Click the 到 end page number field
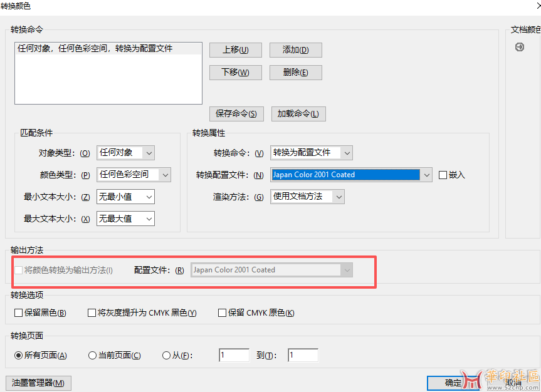Image resolution: width=541 pixels, height=392 pixels. pyautogui.click(x=303, y=356)
